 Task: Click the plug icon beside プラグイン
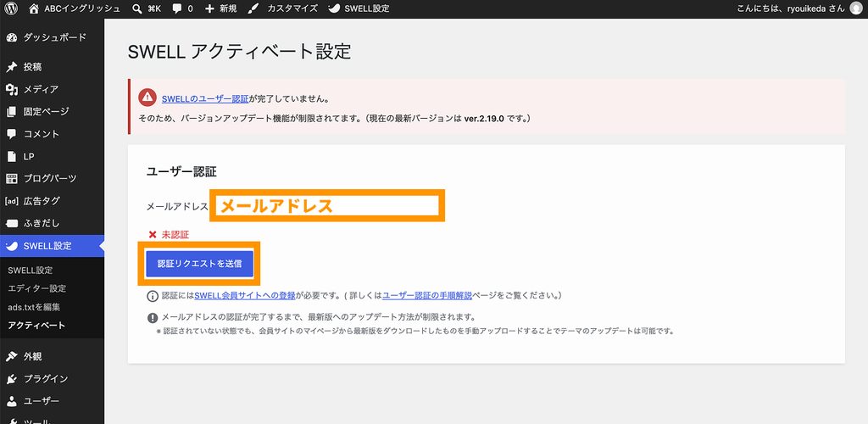pyautogui.click(x=12, y=379)
